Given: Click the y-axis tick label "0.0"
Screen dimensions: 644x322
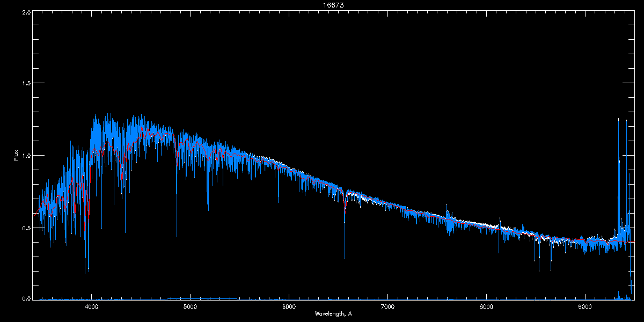Looking at the screenshot, I should (26, 298).
